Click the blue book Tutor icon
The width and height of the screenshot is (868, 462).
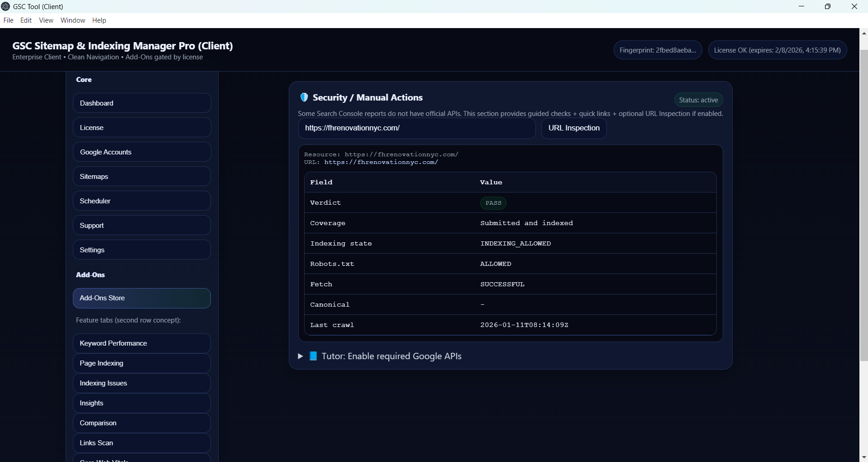point(313,356)
